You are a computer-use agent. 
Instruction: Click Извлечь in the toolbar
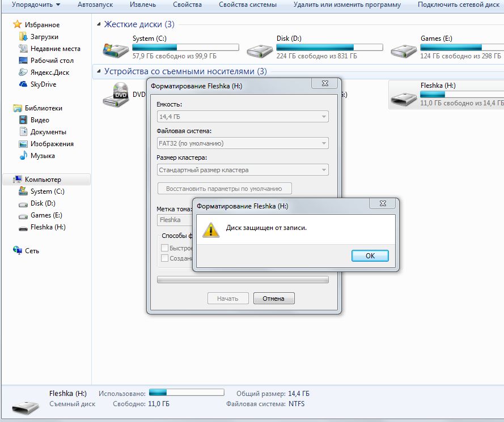(143, 5)
